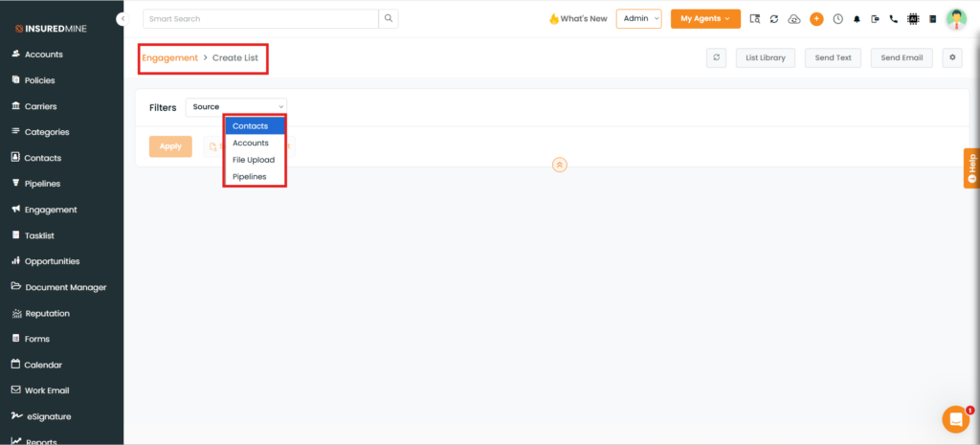Collapse the left sidebar with arrow toggle

point(122,19)
